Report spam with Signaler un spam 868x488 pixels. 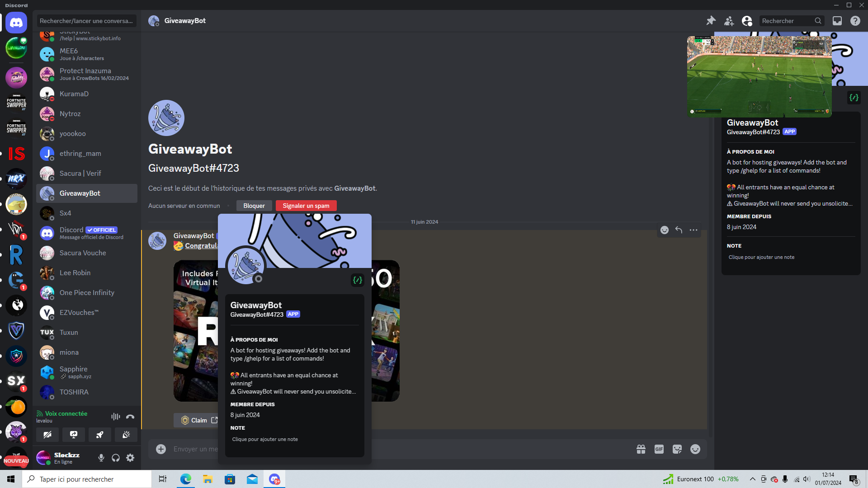point(306,206)
